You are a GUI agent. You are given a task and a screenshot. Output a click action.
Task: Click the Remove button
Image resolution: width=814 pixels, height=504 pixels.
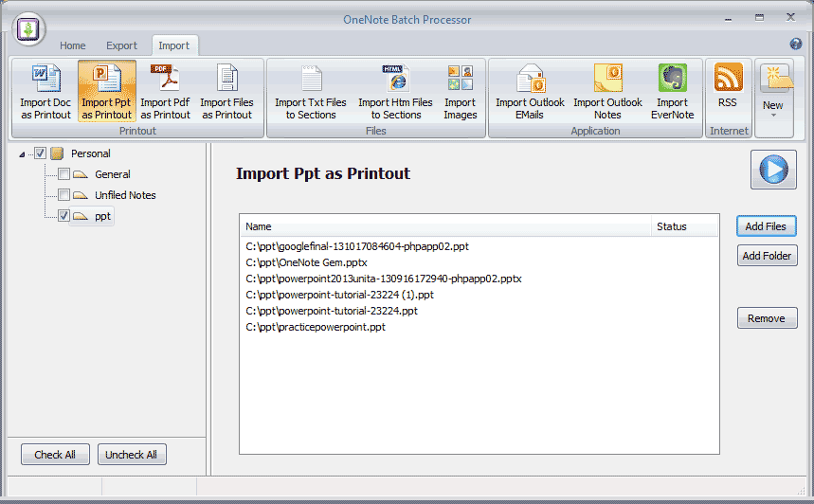pyautogui.click(x=768, y=318)
